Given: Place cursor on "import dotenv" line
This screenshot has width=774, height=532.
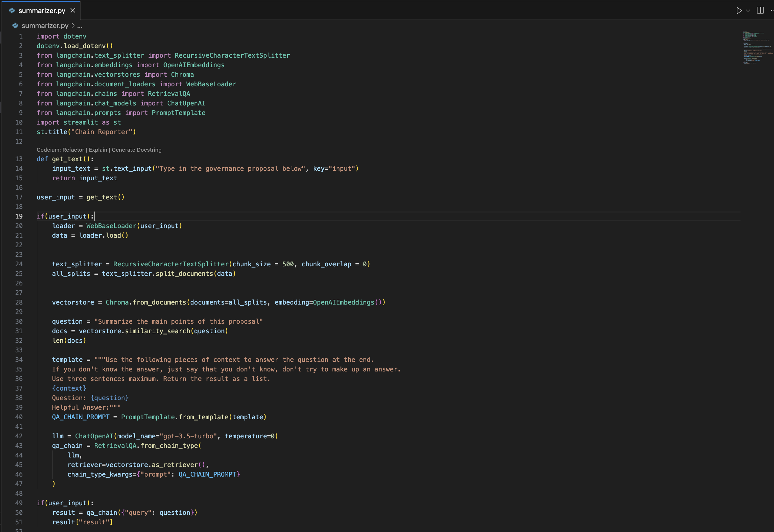Looking at the screenshot, I should coord(61,36).
